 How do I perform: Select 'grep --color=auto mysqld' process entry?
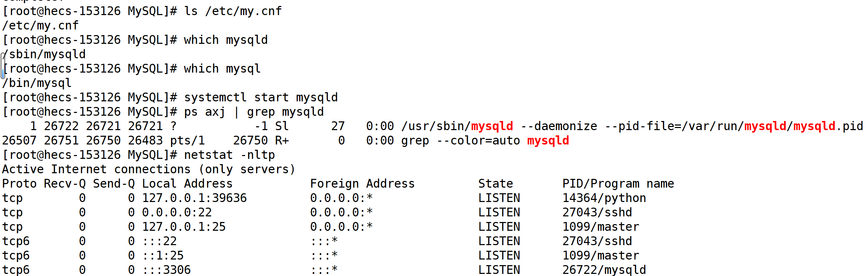pyautogui.click(x=485, y=141)
